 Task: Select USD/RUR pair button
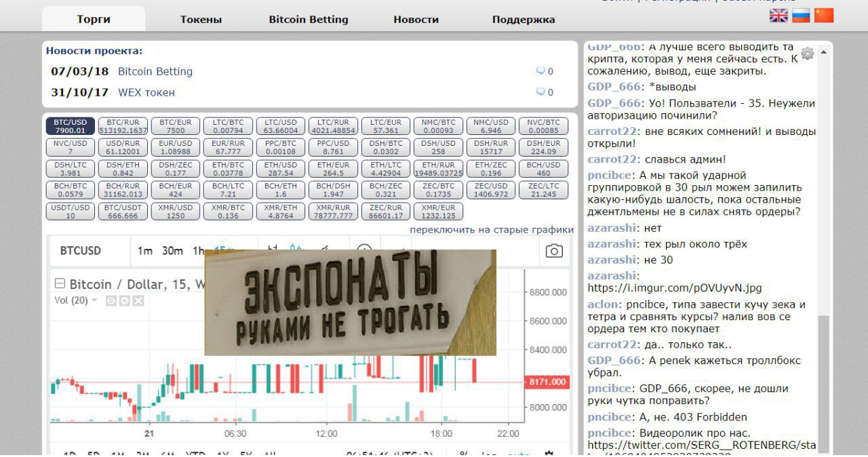(123, 147)
